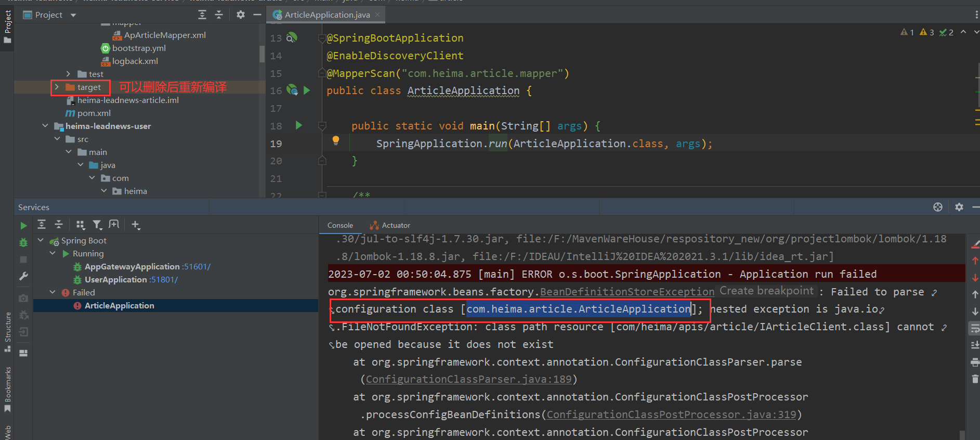
Task: Open the Project panel settings gear
Action: (x=240, y=15)
